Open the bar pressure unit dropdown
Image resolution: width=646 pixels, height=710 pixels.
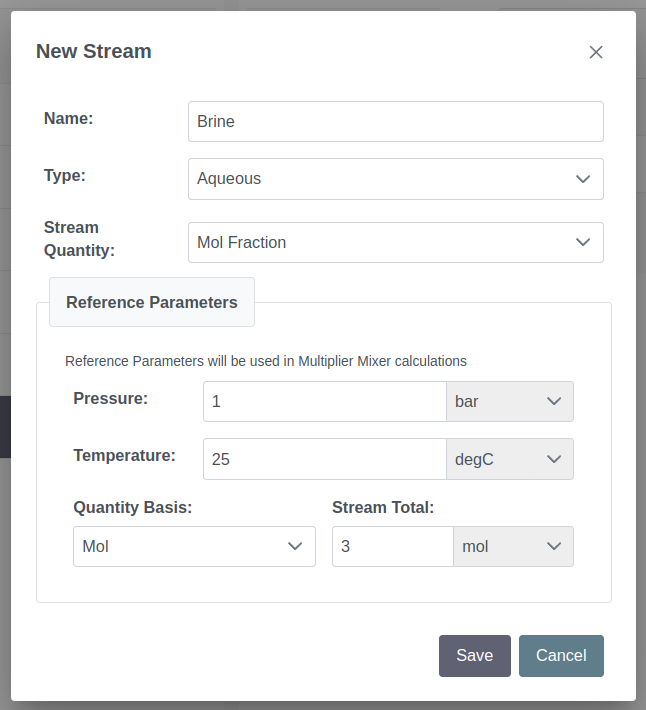(x=510, y=401)
